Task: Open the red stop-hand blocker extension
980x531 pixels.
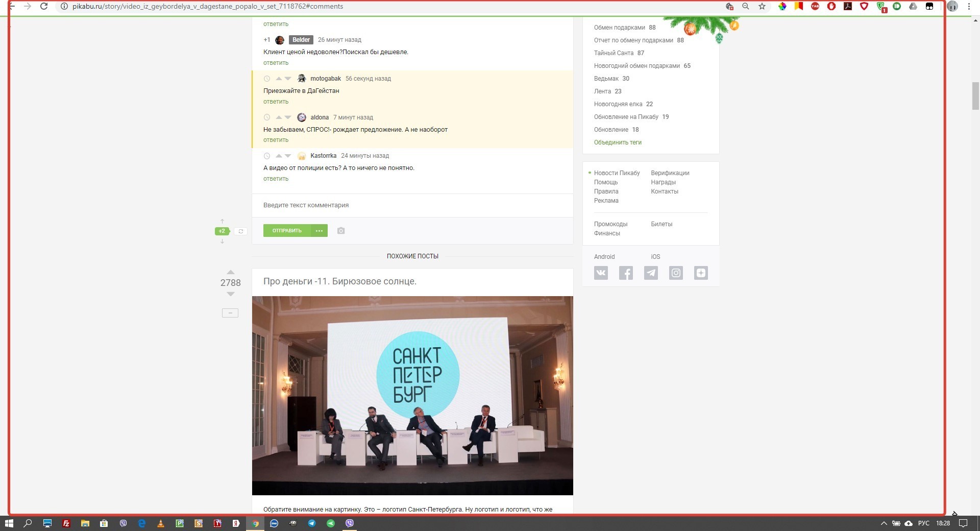Action: [x=831, y=6]
